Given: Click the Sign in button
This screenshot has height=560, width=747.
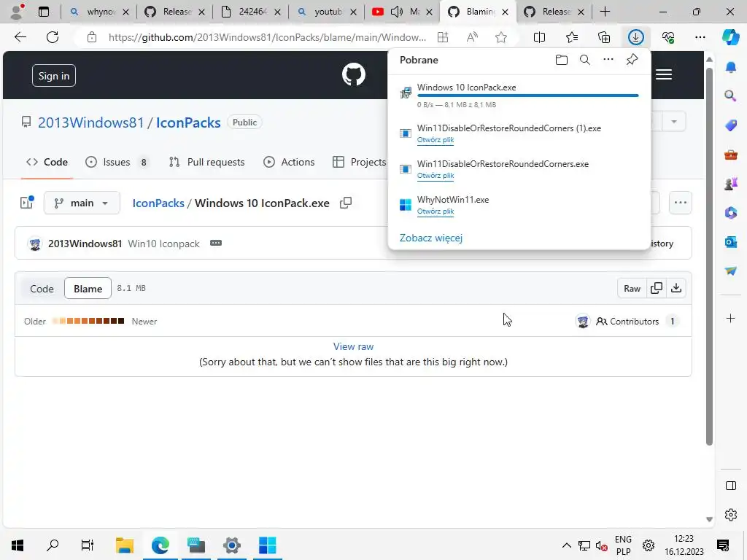Looking at the screenshot, I should pyautogui.click(x=54, y=76).
